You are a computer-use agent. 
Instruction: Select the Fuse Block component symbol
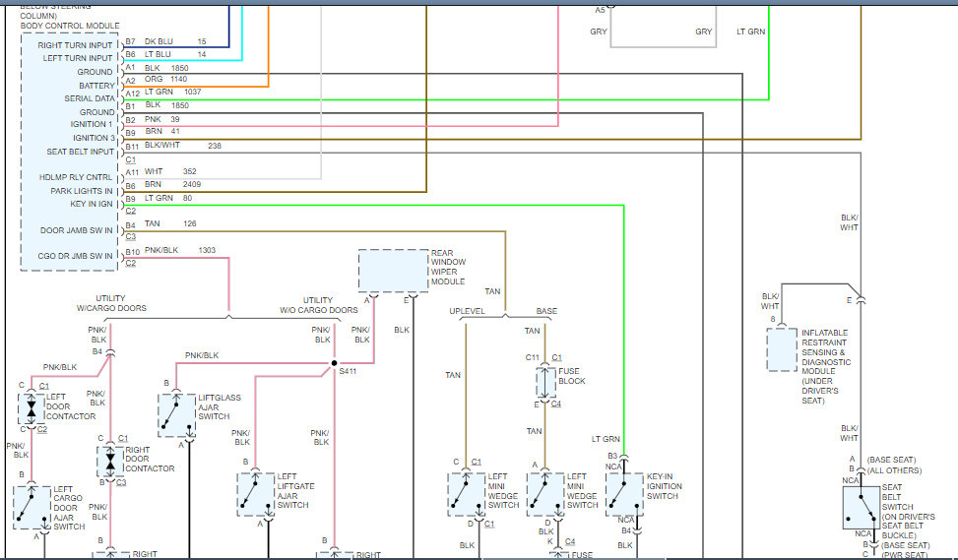click(x=545, y=381)
